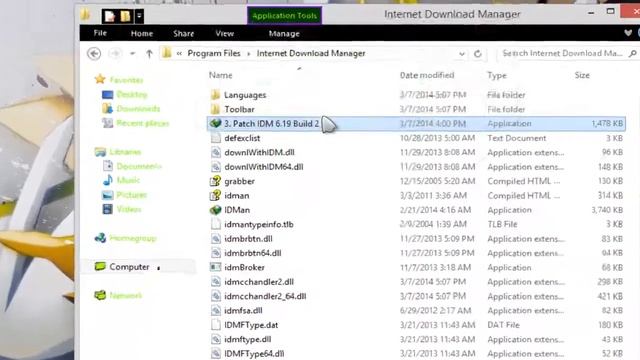Open Pictures library in navigation pane

point(131,195)
